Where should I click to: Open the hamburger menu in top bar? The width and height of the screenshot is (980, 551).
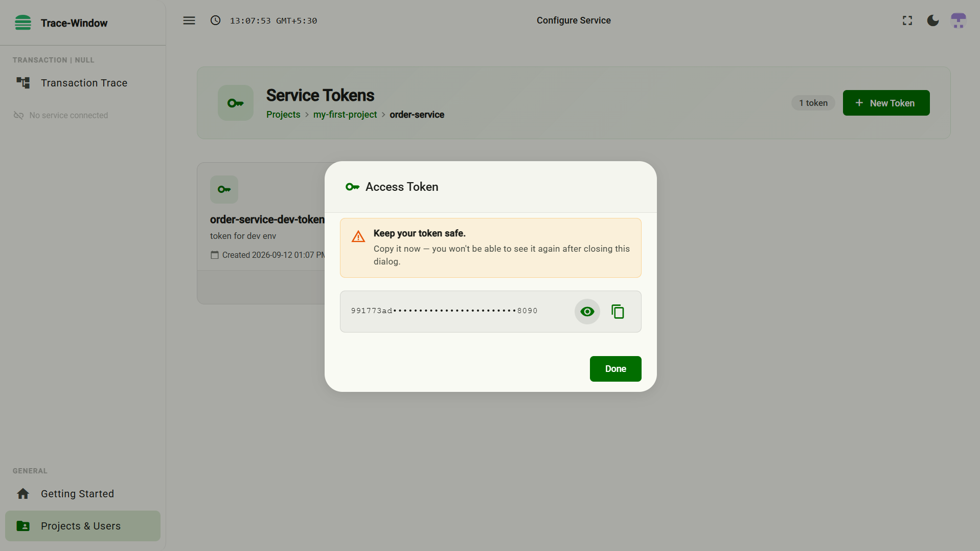coord(189,20)
